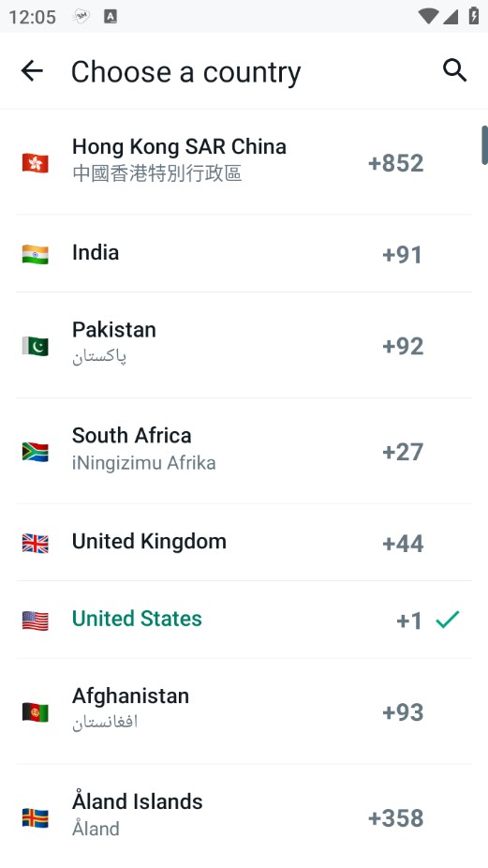
Task: Open the search magnifier icon
Action: (x=455, y=71)
